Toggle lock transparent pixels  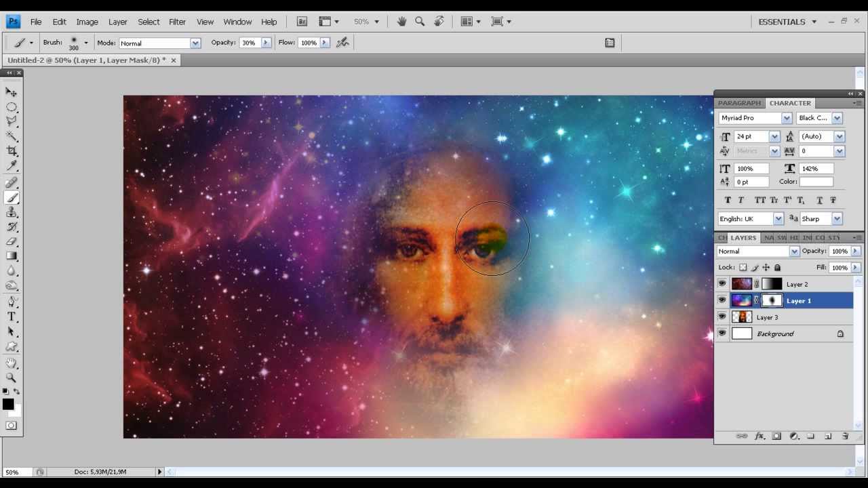pos(743,268)
